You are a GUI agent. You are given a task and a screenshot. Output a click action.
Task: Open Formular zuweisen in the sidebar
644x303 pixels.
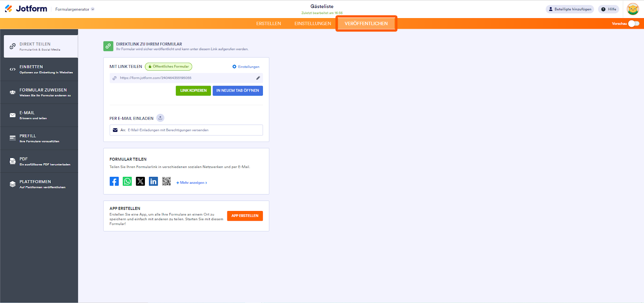coord(39,92)
